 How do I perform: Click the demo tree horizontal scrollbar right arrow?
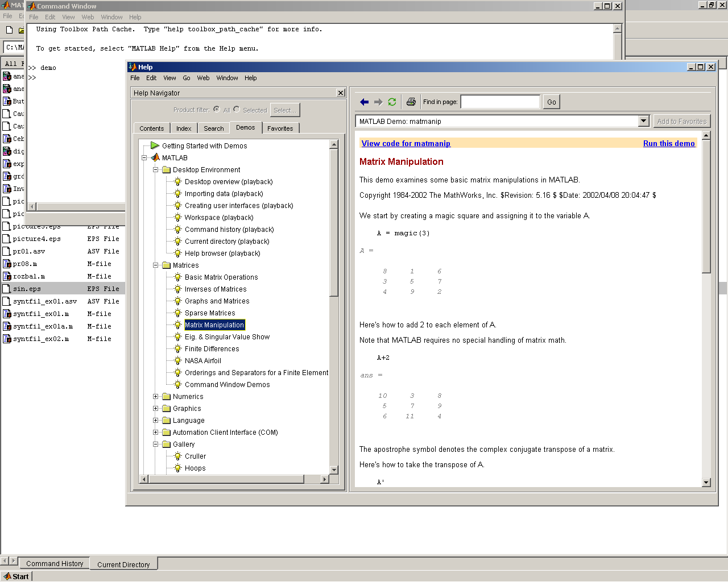pos(325,479)
